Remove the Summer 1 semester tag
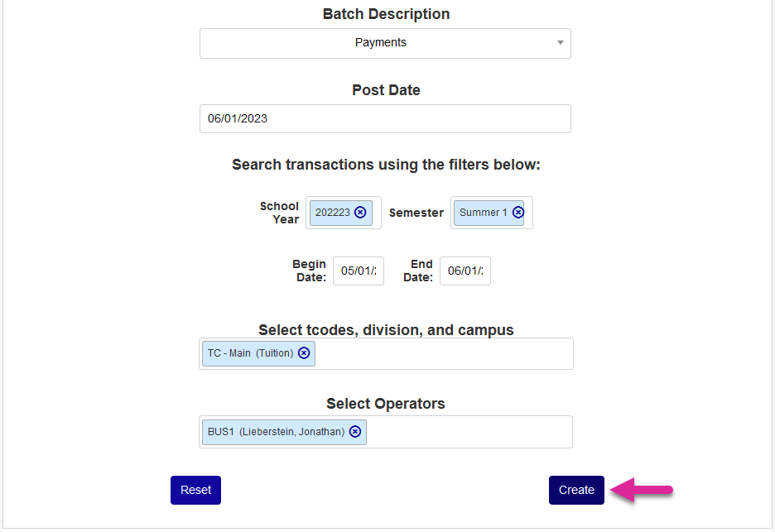The height and width of the screenshot is (532, 775). [x=518, y=213]
